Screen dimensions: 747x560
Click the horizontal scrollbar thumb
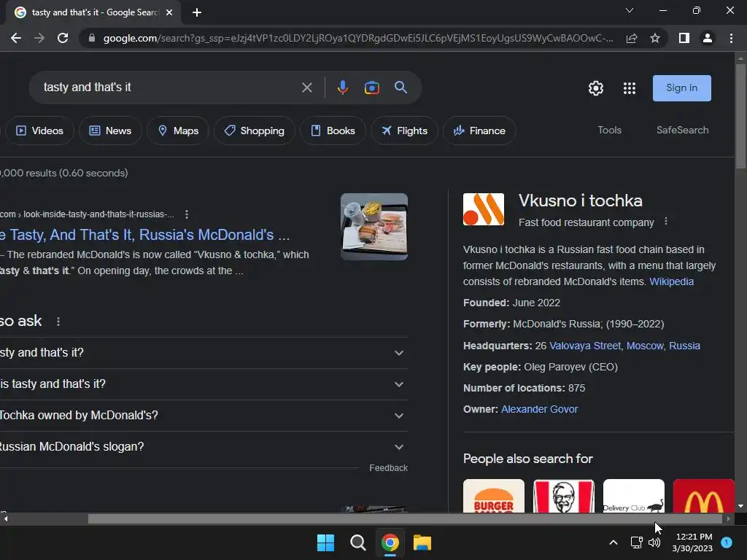click(x=405, y=519)
